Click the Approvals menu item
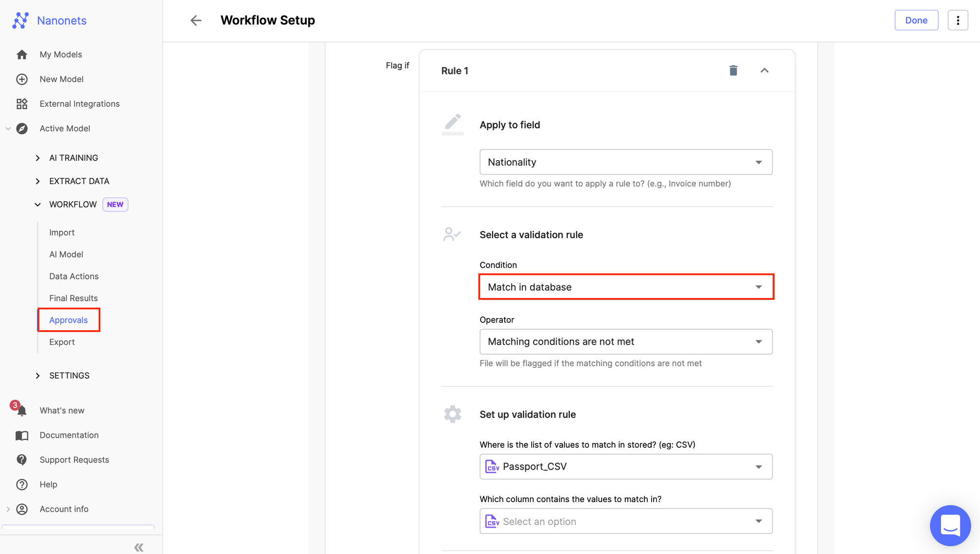 [69, 319]
